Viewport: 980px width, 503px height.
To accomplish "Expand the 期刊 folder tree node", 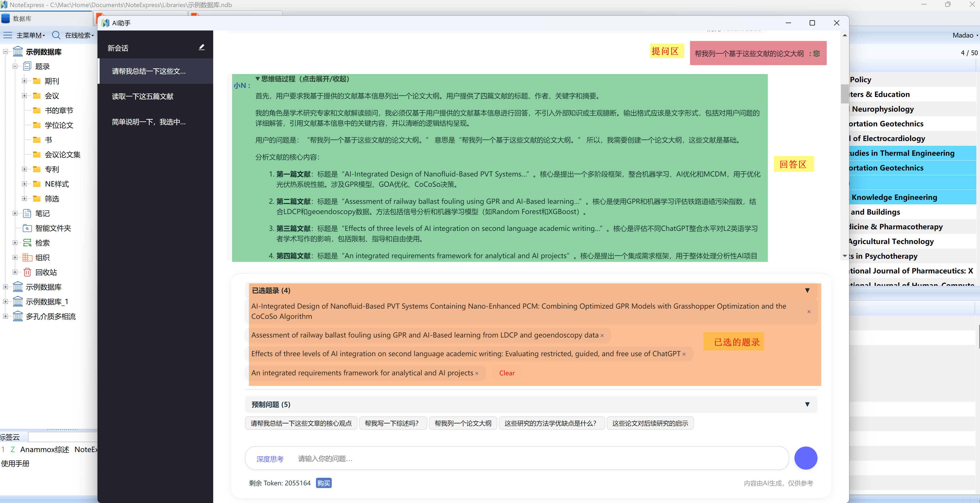I will (x=24, y=81).
